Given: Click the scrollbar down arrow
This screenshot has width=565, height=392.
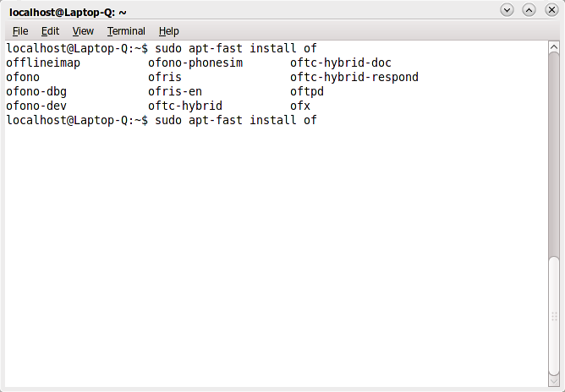Looking at the screenshot, I should pyautogui.click(x=554, y=382).
